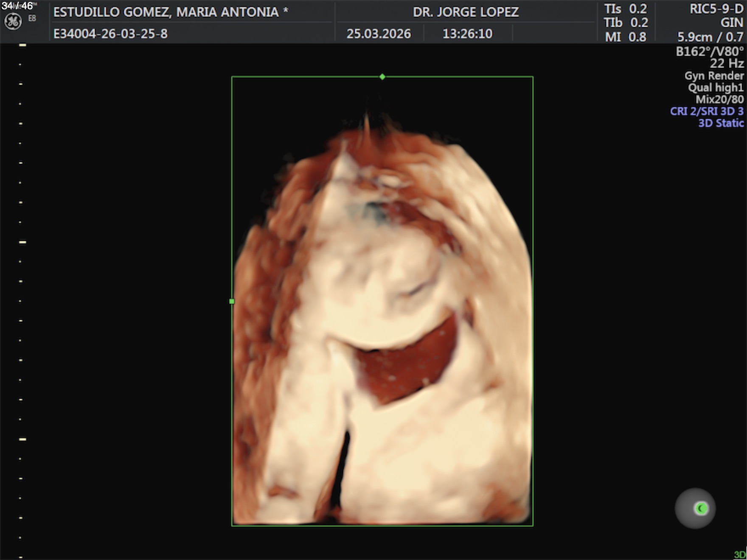Click the Mix20/80 render mix setting
The width and height of the screenshot is (747, 560).
pos(719,100)
